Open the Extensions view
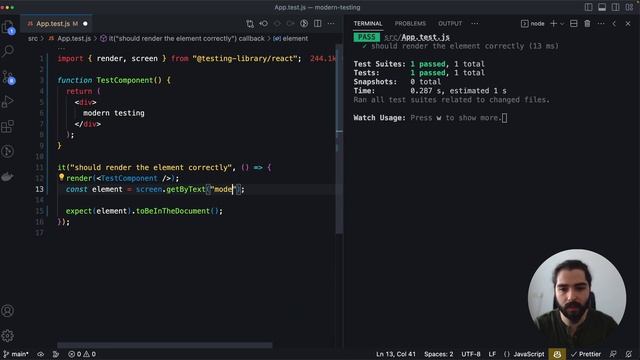Image resolution: width=640 pixels, height=360 pixels. 8,127
